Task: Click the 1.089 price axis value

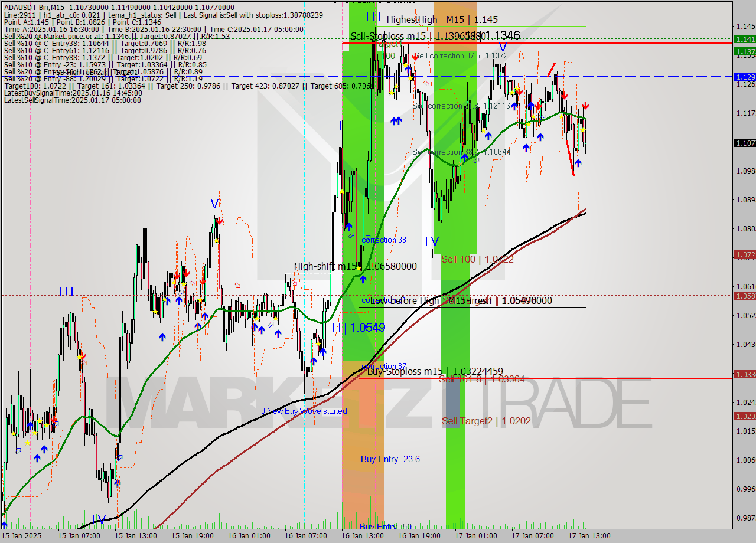Action: pyautogui.click(x=745, y=199)
